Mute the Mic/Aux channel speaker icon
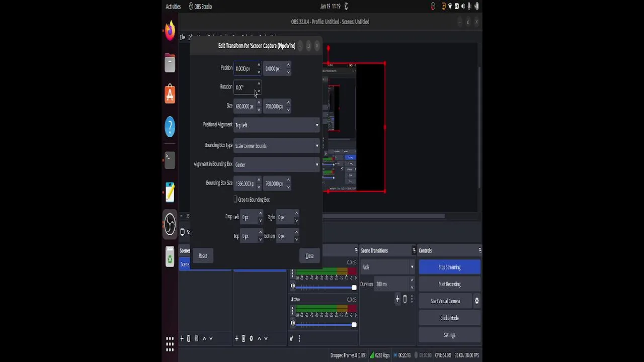644x362 pixels. tap(293, 323)
